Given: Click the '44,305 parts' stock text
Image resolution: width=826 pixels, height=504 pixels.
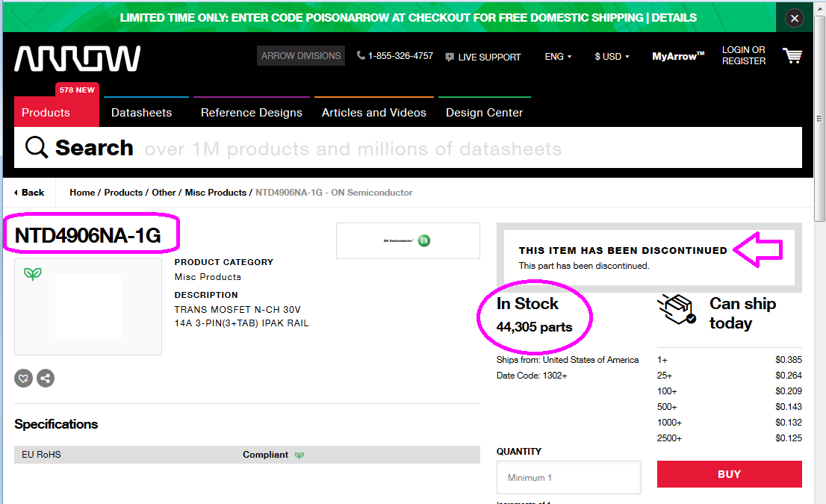Looking at the screenshot, I should coord(534,327).
